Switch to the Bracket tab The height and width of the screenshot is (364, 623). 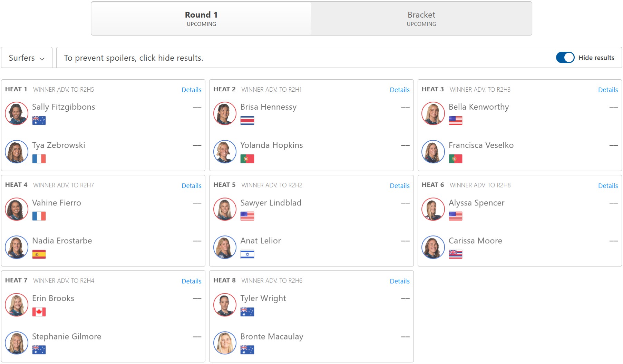[x=421, y=19]
